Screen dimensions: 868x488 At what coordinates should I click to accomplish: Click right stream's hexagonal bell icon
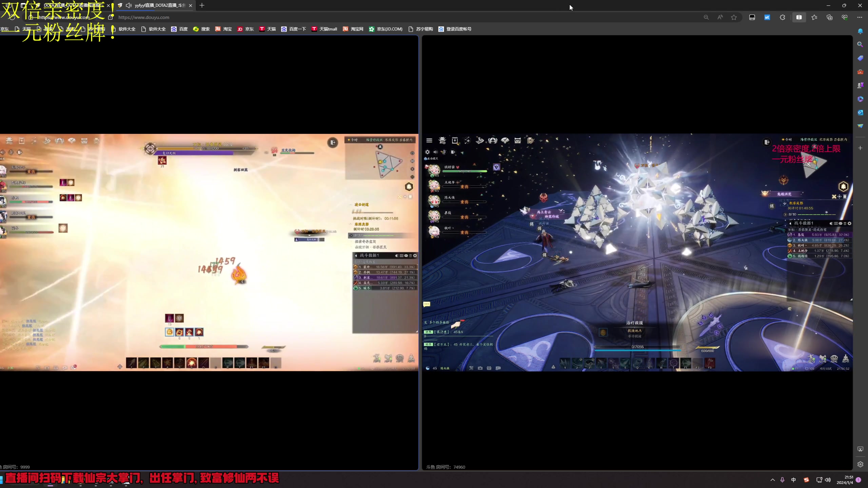click(x=843, y=186)
